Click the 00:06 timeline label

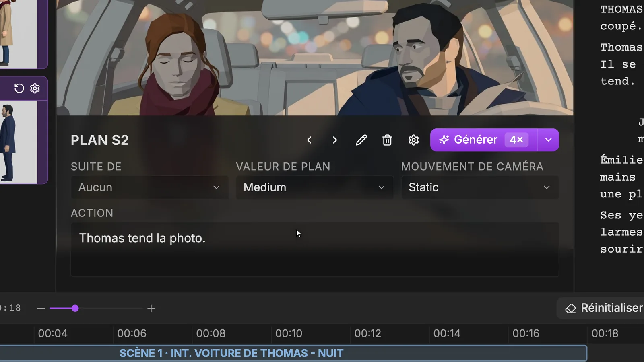coord(132,333)
